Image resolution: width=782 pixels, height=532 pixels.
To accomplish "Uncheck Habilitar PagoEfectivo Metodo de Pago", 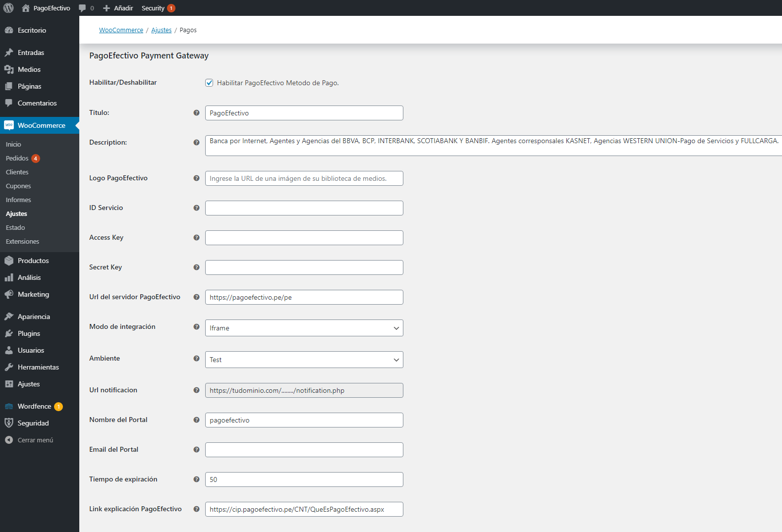I will point(209,83).
